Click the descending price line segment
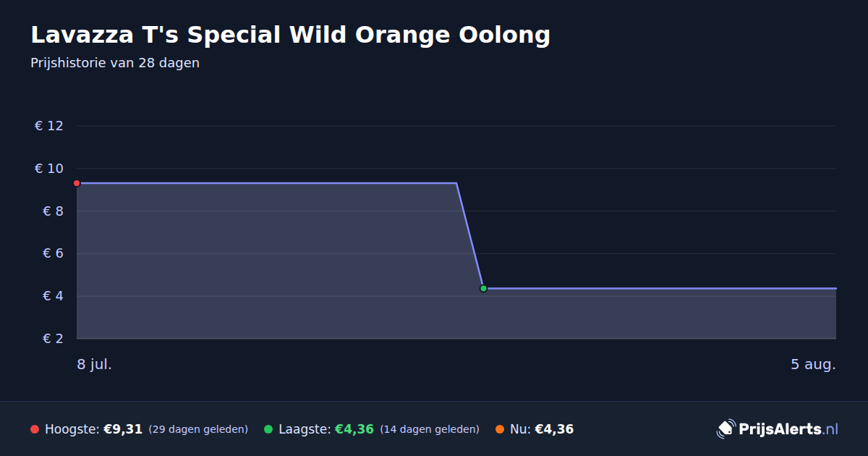Viewport: 868px width, 456px height. (470, 236)
